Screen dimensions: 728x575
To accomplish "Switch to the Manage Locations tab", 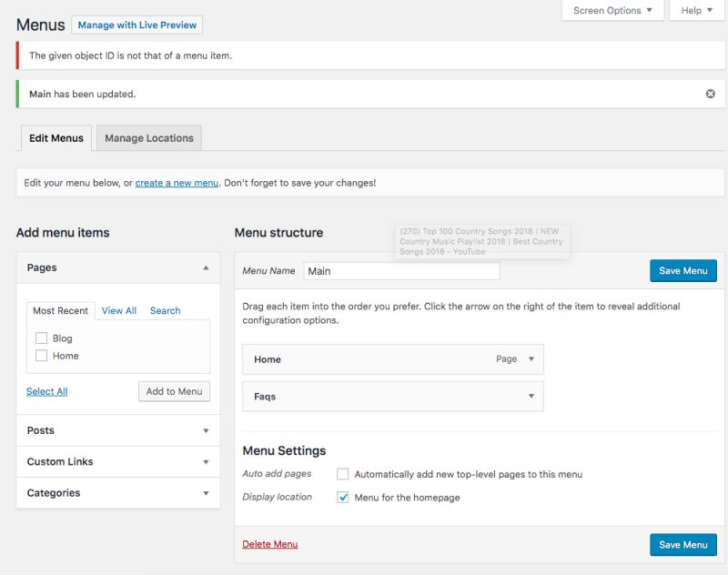I will coord(148,137).
